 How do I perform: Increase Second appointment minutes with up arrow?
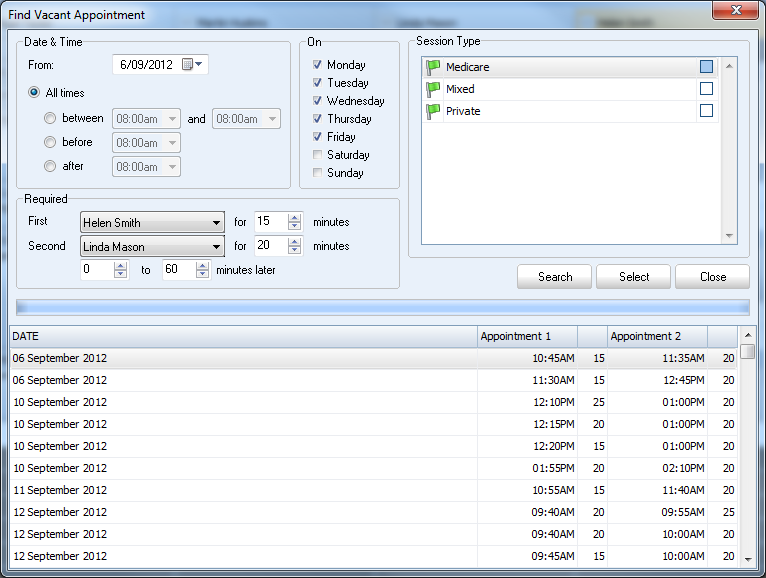point(295,242)
